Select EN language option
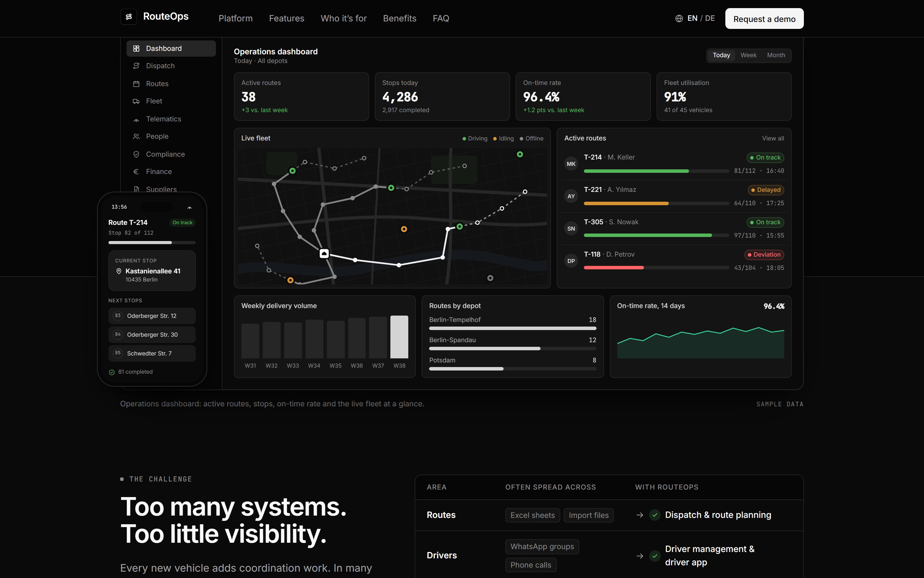The width and height of the screenshot is (924, 578). [692, 18]
